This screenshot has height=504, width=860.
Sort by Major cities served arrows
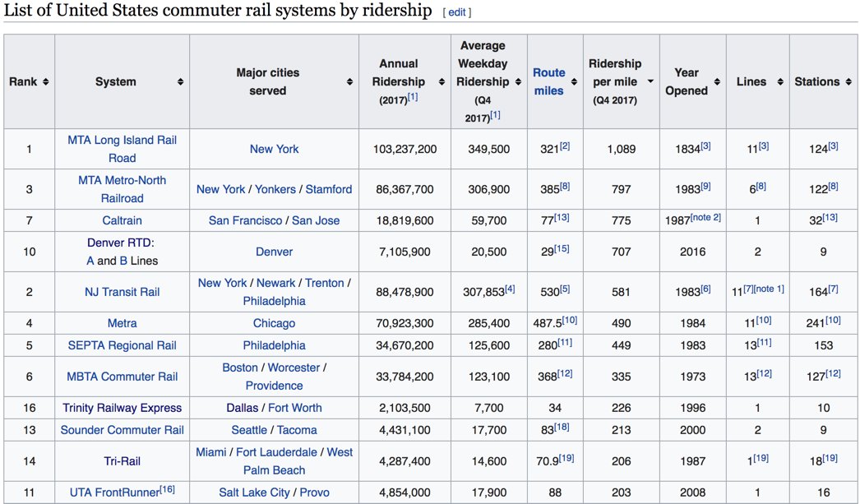[x=349, y=81]
